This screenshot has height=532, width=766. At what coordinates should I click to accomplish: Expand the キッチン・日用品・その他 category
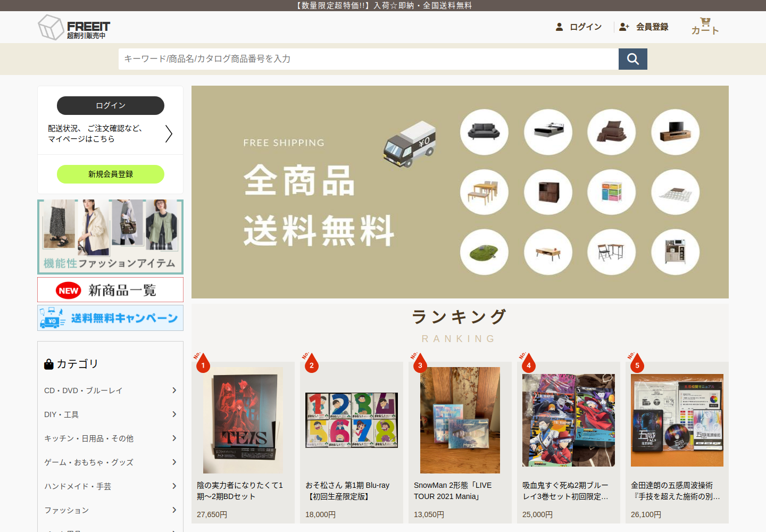[110, 438]
